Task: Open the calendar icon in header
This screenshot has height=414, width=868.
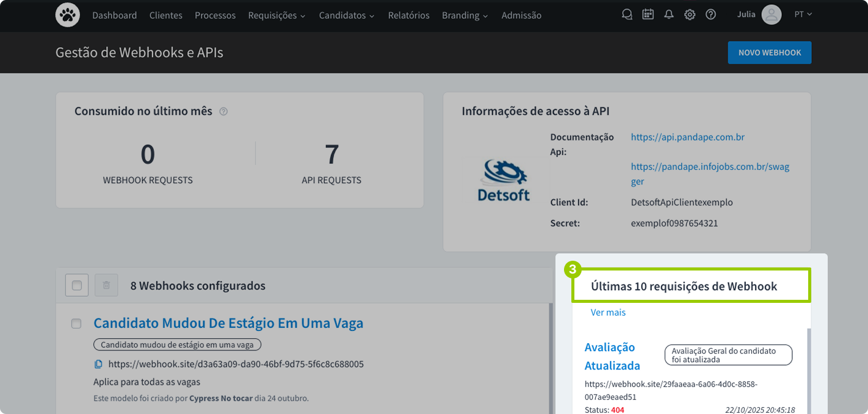Action: (648, 15)
